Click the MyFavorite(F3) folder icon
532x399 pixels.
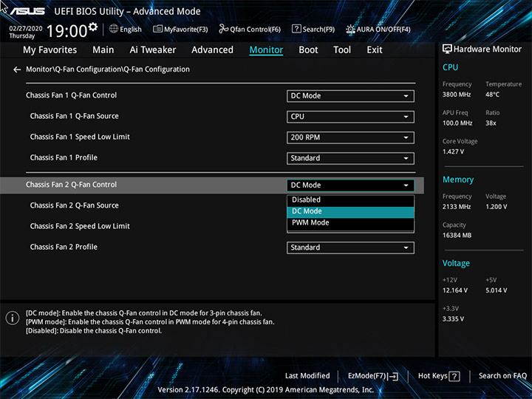[158, 29]
